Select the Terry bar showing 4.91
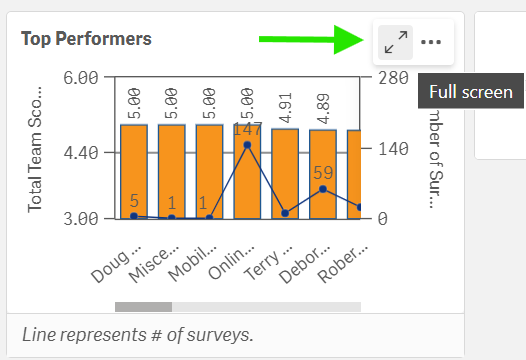The image size is (526, 360). click(285, 174)
